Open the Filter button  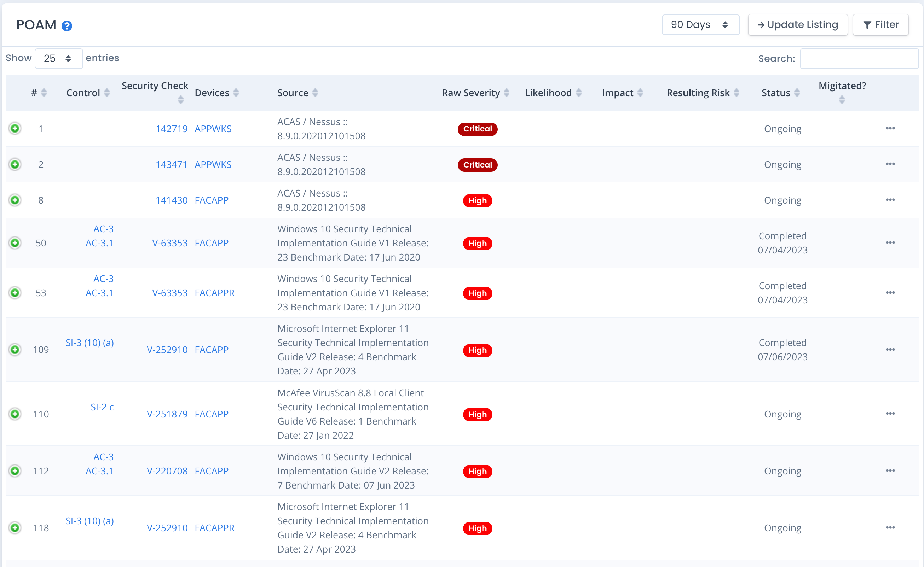pyautogui.click(x=881, y=25)
